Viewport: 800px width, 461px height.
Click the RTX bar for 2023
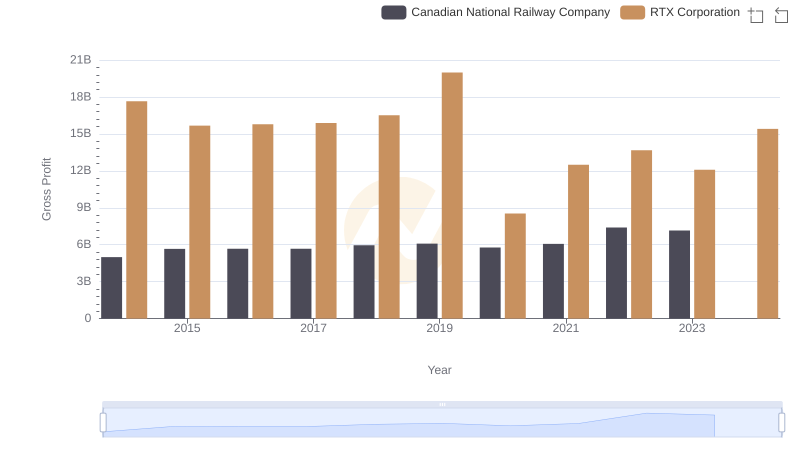[705, 244]
